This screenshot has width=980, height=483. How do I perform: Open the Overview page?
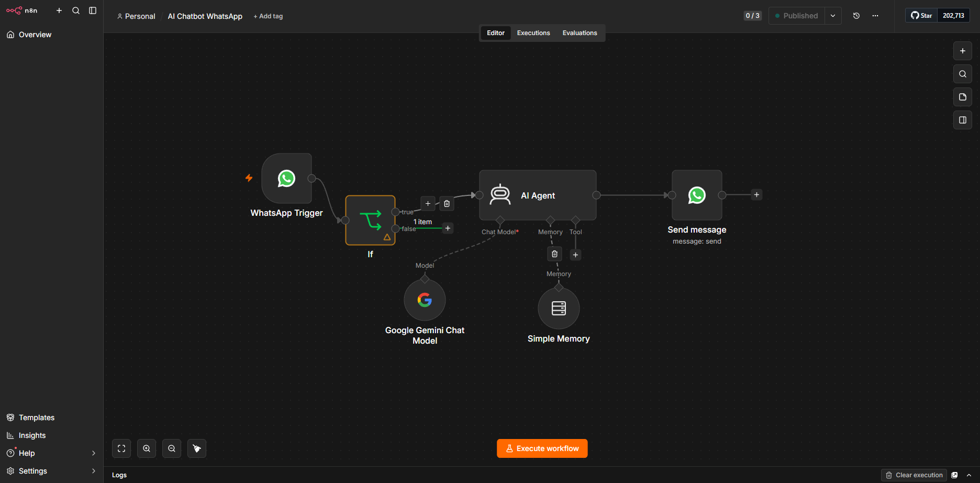click(51, 35)
